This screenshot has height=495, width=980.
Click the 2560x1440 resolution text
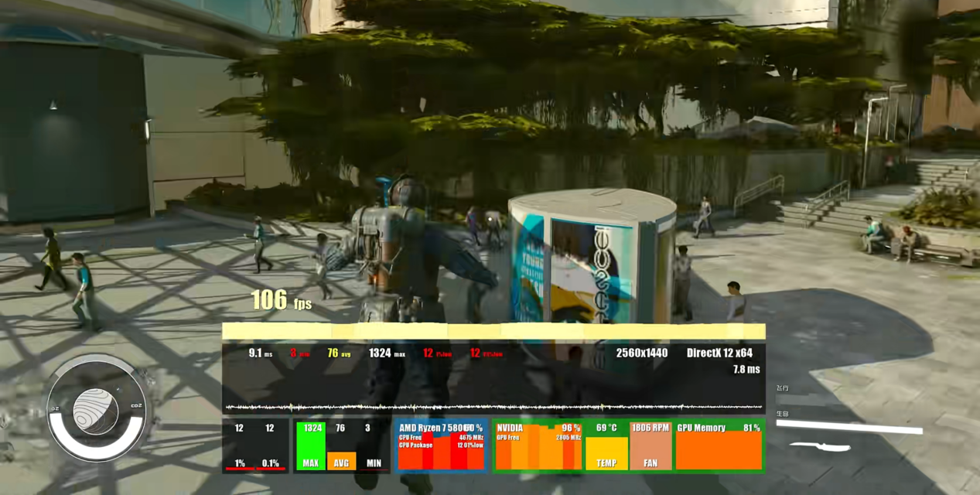click(641, 353)
